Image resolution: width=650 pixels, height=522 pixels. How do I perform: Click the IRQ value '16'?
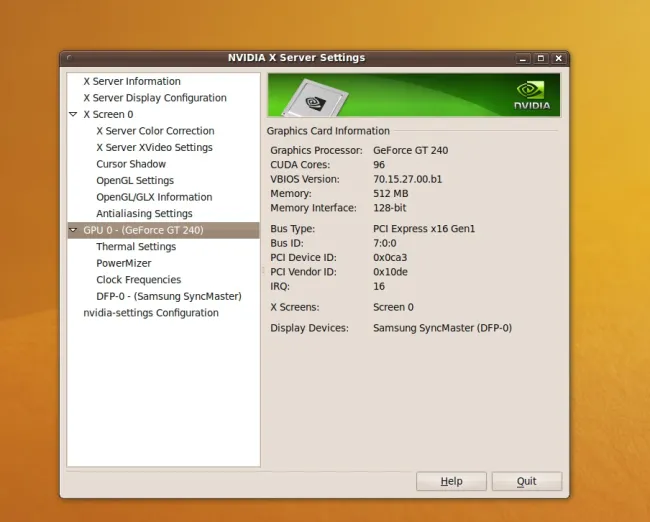(379, 286)
